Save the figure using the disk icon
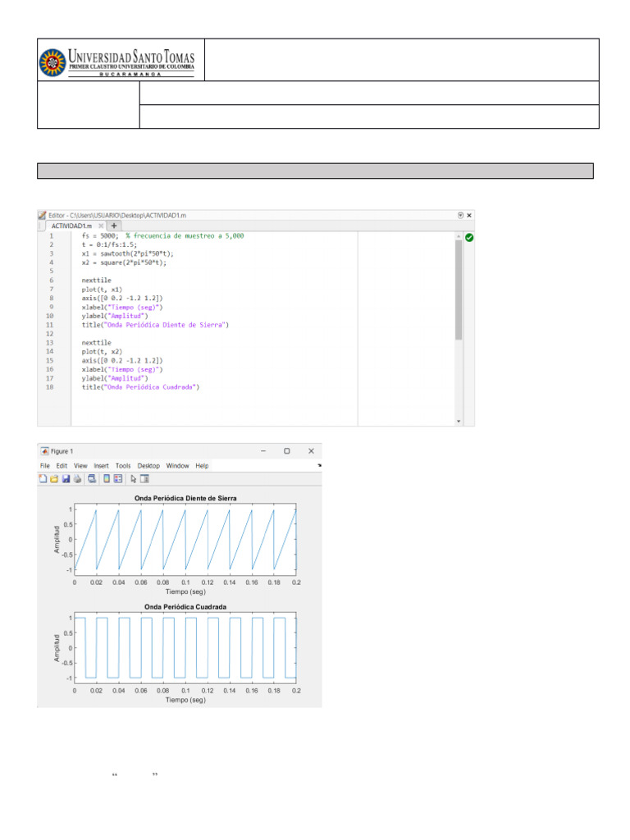The height and width of the screenshot is (840, 630). 66,479
